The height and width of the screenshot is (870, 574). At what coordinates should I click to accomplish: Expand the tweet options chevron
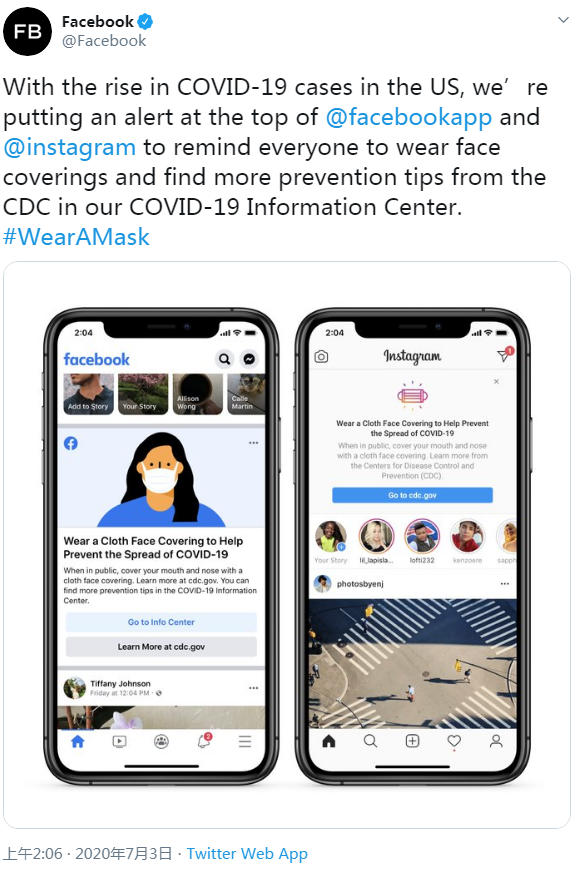click(563, 20)
